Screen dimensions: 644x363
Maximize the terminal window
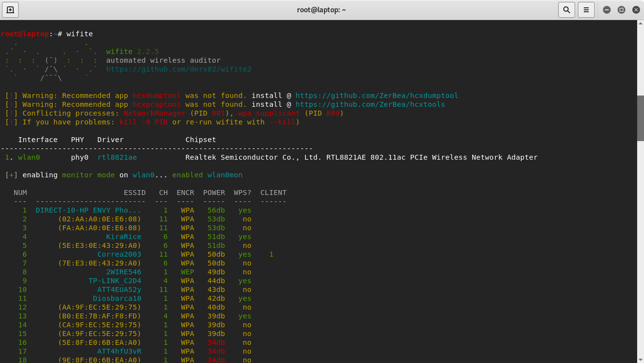coord(621,10)
